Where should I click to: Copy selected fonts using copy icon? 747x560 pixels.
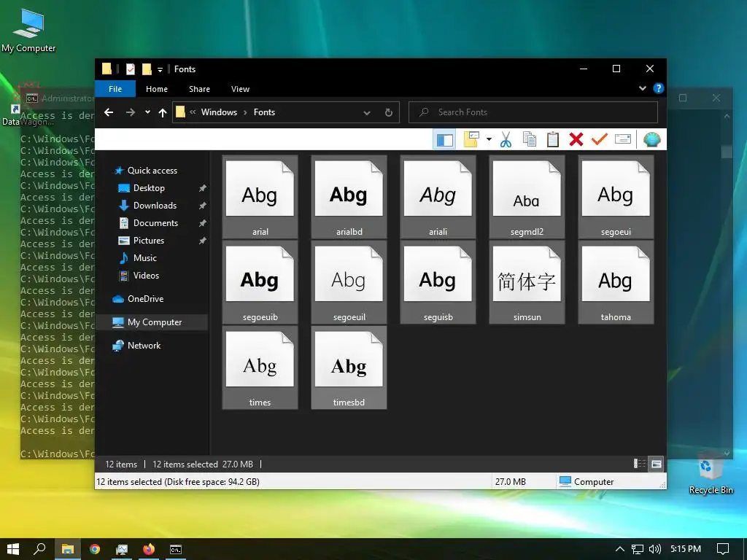(530, 139)
